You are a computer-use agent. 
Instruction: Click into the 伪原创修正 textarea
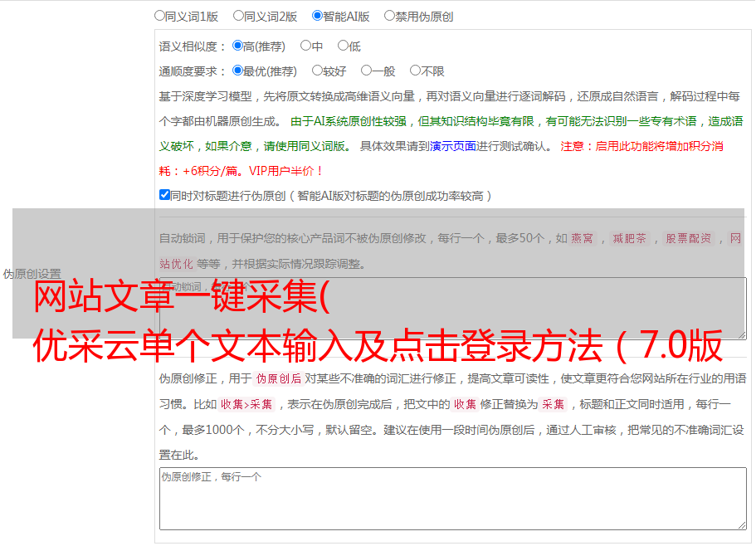(x=453, y=499)
